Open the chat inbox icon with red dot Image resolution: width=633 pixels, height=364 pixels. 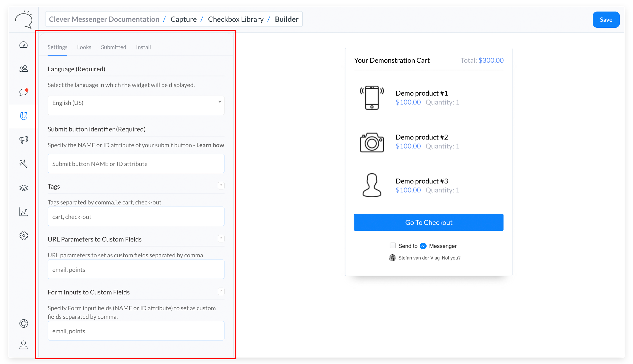[x=23, y=92]
